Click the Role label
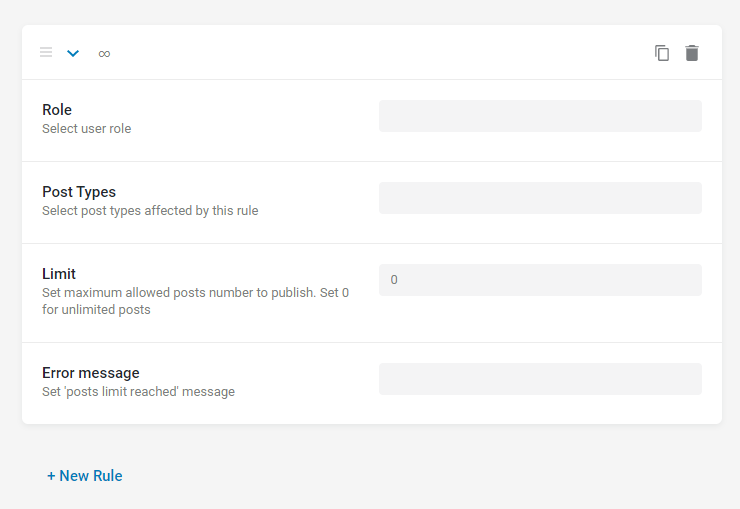The width and height of the screenshot is (740, 509). pyautogui.click(x=57, y=109)
